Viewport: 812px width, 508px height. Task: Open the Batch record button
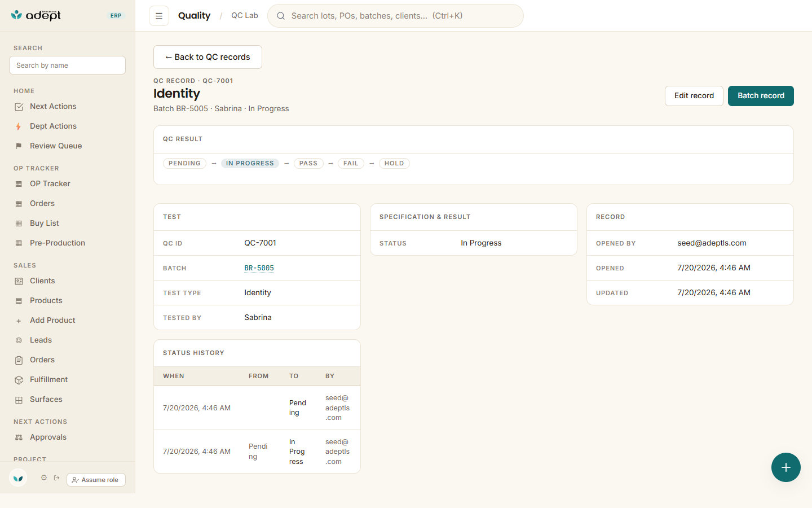[761, 96]
